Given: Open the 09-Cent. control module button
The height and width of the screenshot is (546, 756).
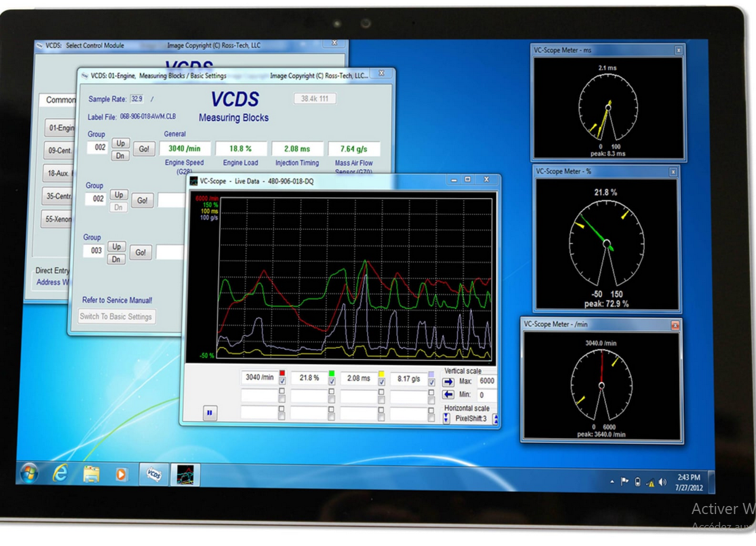Looking at the screenshot, I should tap(60, 150).
